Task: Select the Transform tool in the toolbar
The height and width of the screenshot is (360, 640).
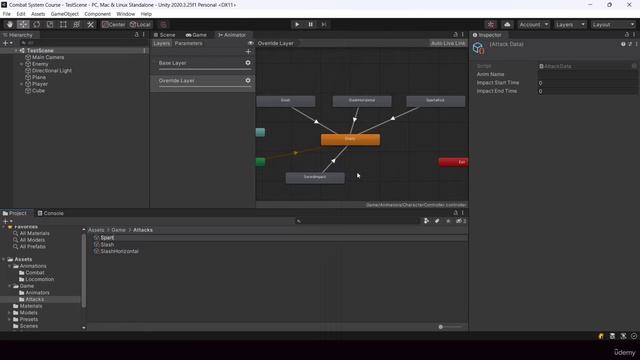Action: [76, 24]
